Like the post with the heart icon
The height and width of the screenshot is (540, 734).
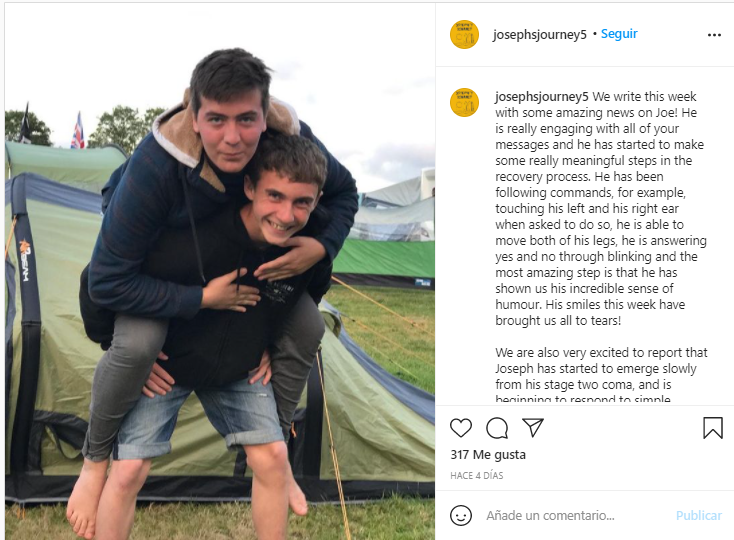coord(461,428)
